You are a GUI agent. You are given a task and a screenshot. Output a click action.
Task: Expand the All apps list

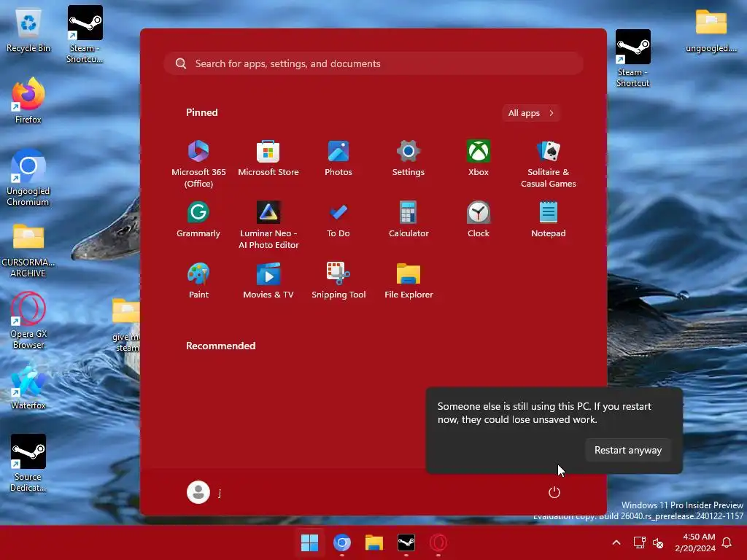(x=531, y=113)
